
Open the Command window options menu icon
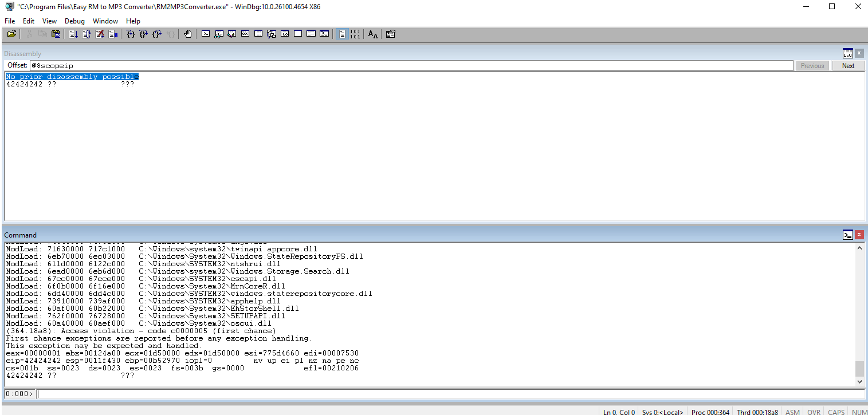(x=848, y=235)
